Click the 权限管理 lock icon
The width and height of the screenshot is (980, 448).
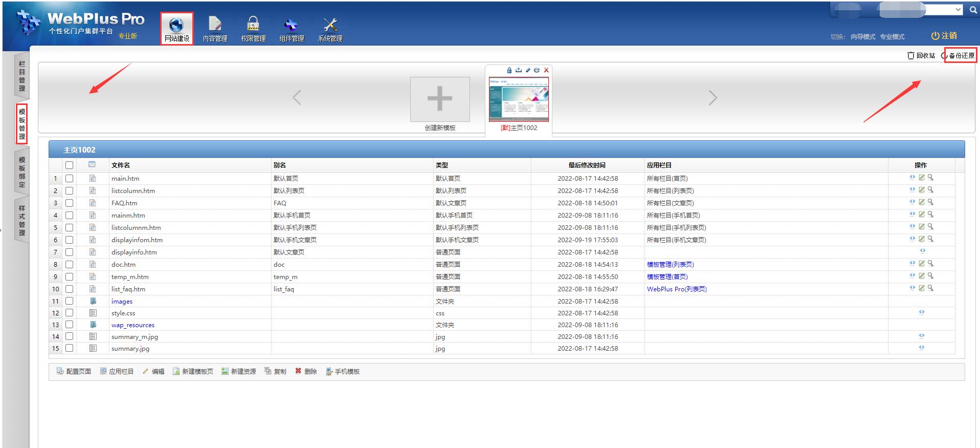click(253, 24)
